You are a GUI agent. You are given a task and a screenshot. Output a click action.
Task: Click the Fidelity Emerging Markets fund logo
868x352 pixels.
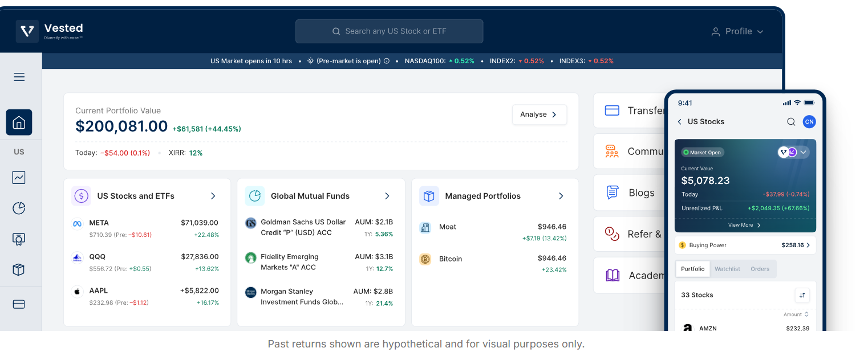tap(250, 258)
